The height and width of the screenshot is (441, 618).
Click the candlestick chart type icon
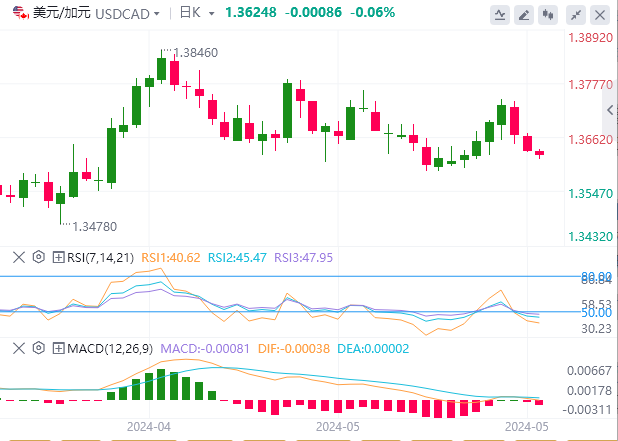point(548,15)
